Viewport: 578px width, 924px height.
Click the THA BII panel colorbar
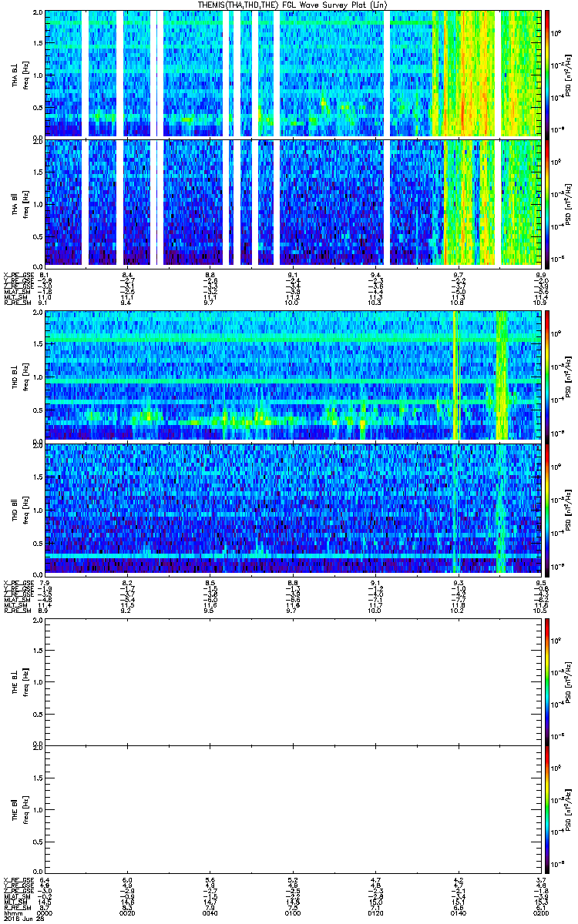pyautogui.click(x=546, y=203)
